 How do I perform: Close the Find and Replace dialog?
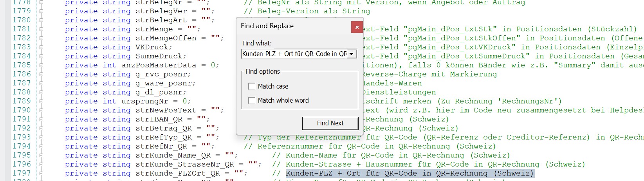pos(357,27)
